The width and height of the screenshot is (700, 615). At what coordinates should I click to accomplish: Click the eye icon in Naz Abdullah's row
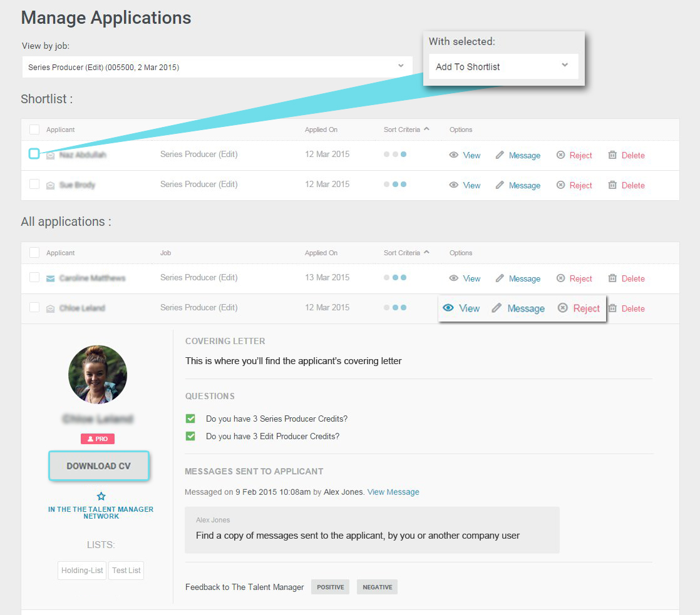[454, 155]
